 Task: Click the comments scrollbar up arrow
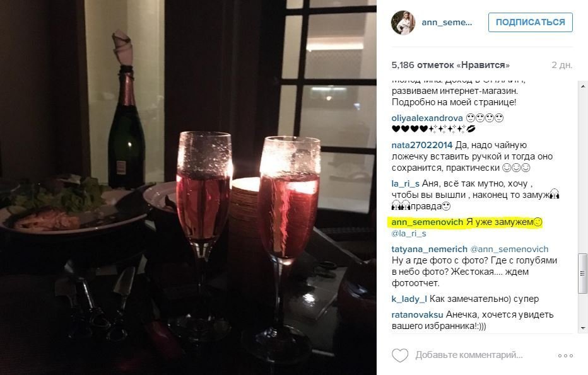point(583,86)
